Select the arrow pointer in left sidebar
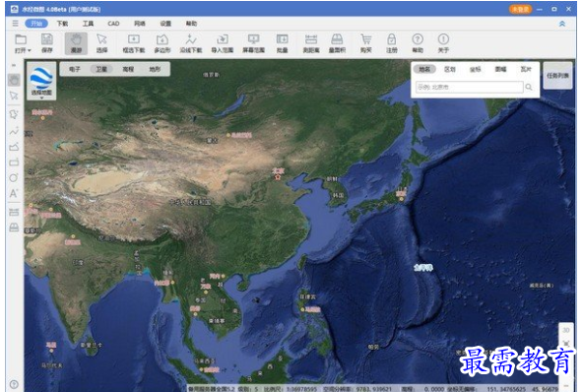The image size is (582, 392). coord(14,96)
